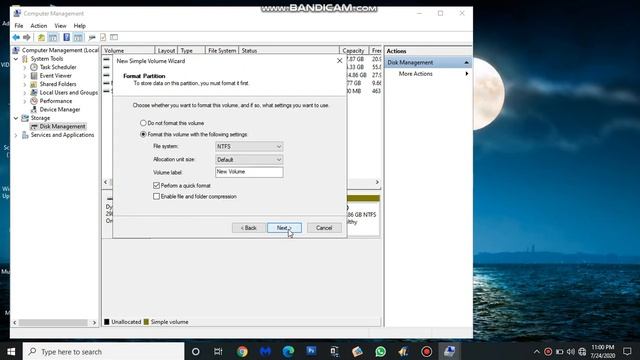Sort by the Status column header
640x360 pixels.
(x=289, y=51)
